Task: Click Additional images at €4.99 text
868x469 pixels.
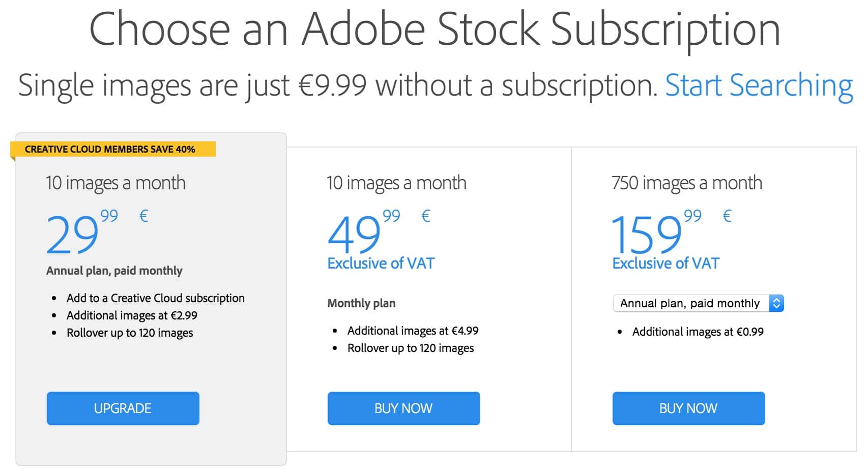Action: pos(413,331)
